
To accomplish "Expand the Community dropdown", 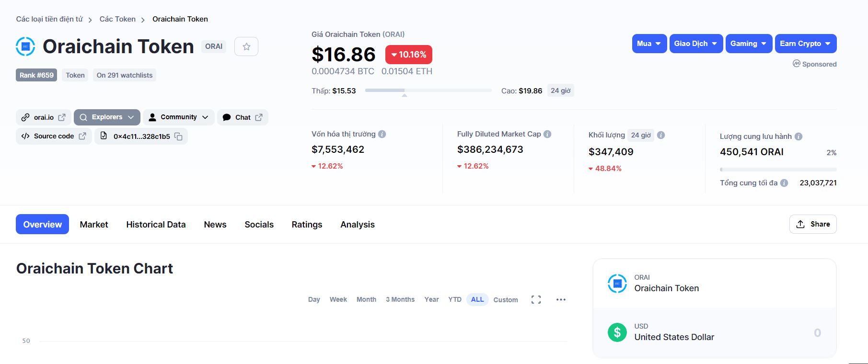I will [179, 117].
